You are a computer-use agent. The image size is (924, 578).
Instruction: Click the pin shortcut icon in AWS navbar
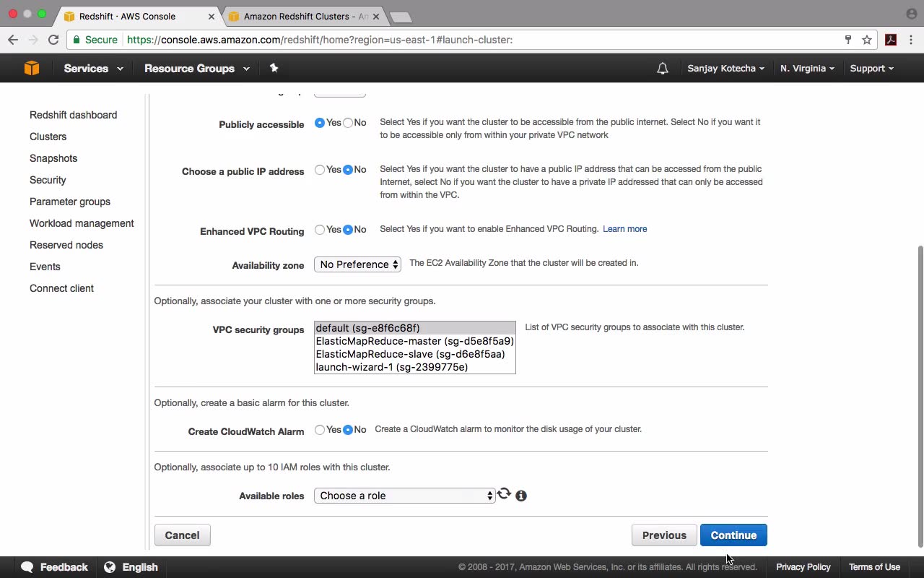pyautogui.click(x=274, y=68)
